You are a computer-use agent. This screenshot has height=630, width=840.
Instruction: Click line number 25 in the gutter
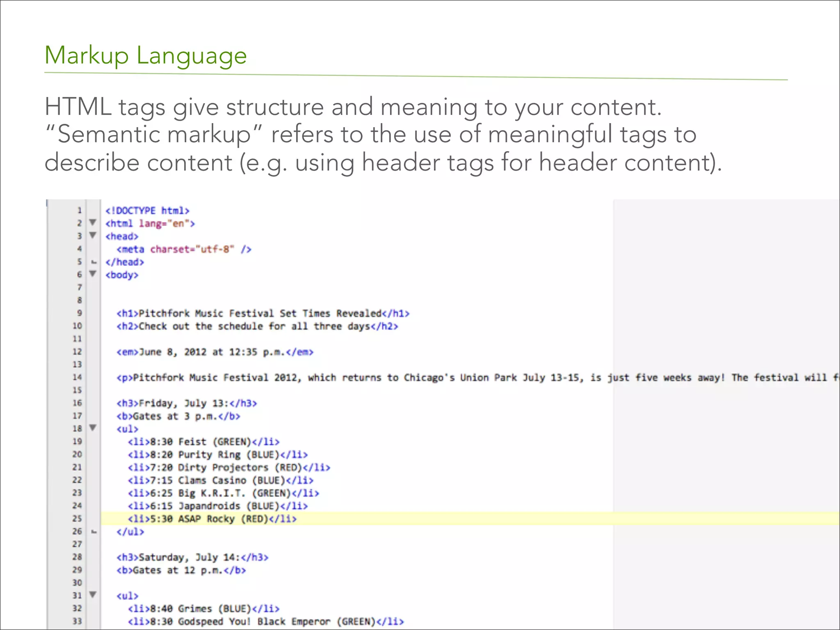pyautogui.click(x=77, y=518)
